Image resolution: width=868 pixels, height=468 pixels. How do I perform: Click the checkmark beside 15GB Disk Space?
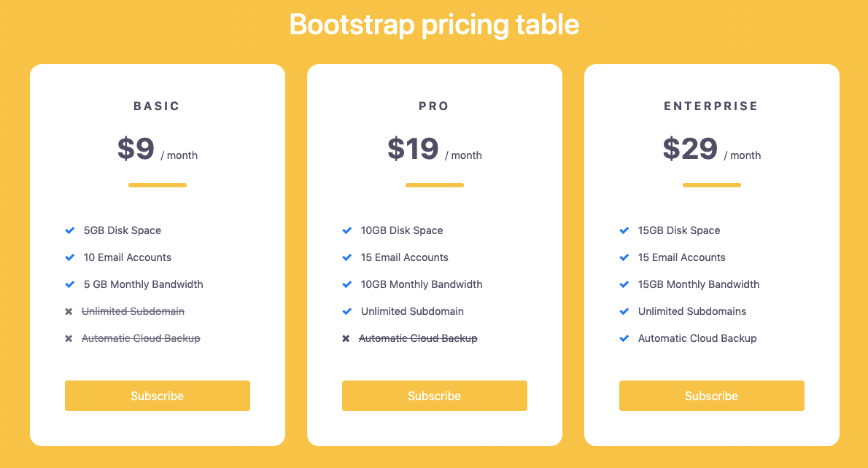(624, 230)
